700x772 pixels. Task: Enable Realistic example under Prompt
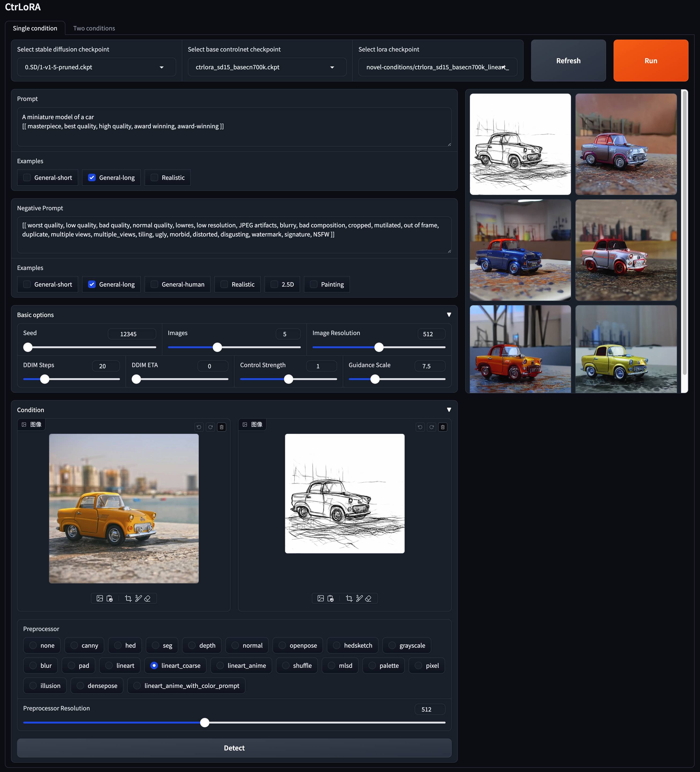coord(154,178)
